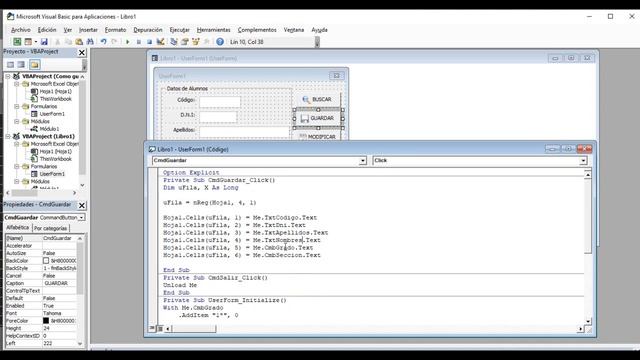
Task: Select UserForm1 under VBAProject (Libro1)
Action: (x=52, y=174)
